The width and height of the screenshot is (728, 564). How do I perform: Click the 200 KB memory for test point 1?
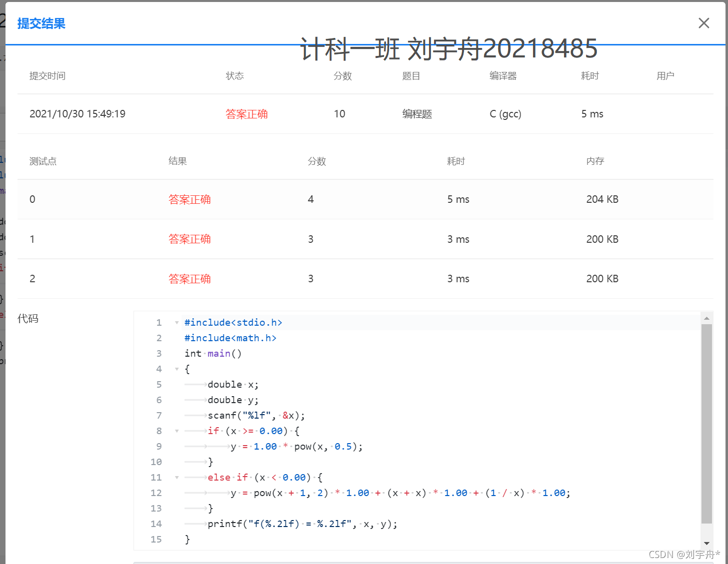coord(602,239)
